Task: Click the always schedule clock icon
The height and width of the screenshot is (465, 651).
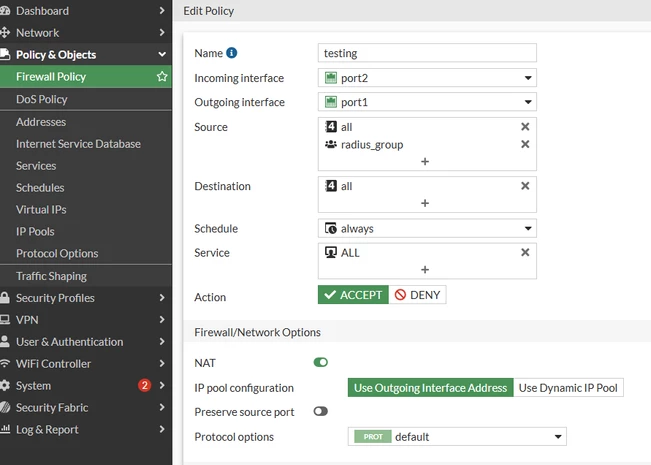Action: pyautogui.click(x=331, y=228)
